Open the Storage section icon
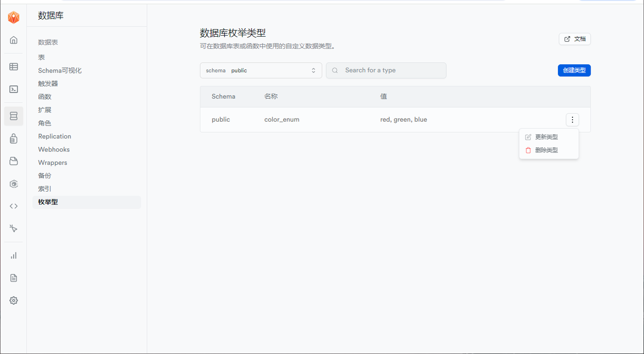Viewport: 644px width, 354px height. [14, 161]
